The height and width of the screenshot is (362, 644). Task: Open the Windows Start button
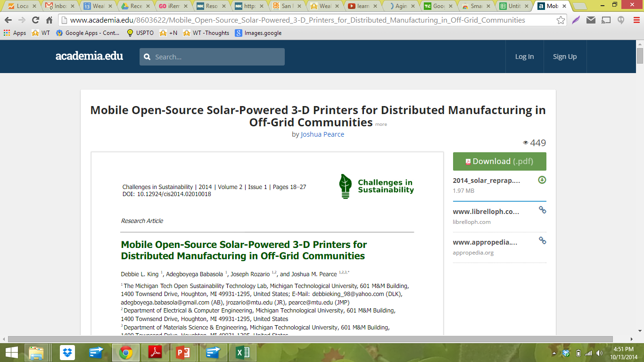11,352
